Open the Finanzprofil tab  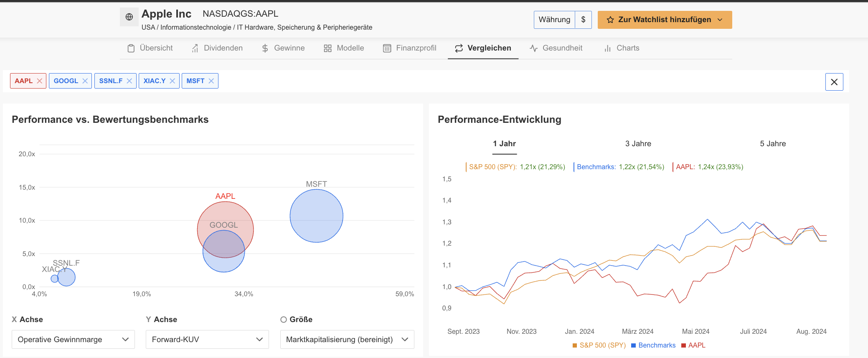click(x=410, y=48)
